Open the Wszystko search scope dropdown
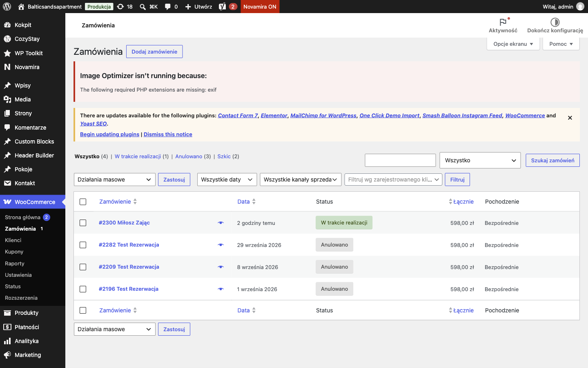 (x=480, y=160)
